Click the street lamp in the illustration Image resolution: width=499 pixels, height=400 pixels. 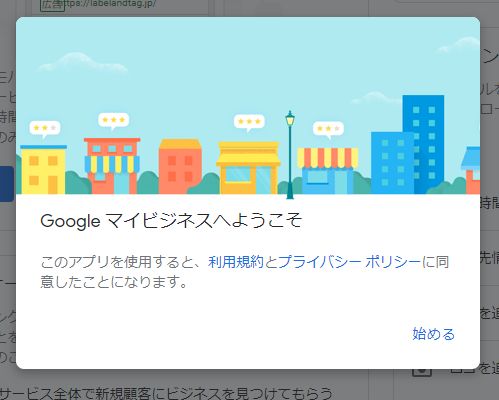coord(290,155)
